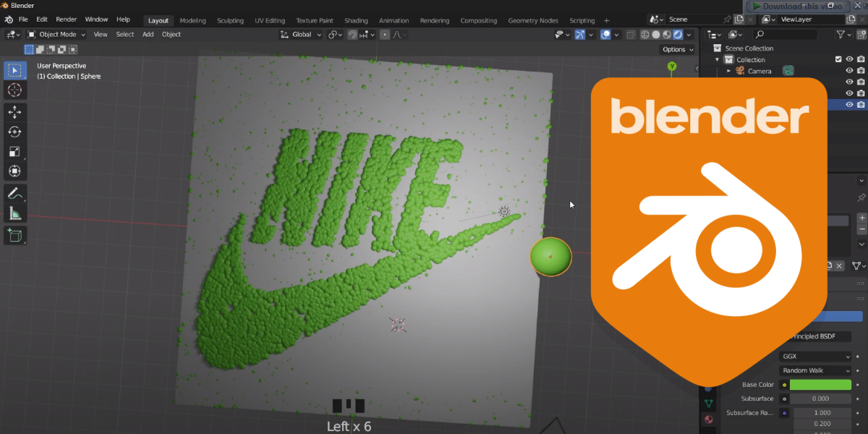Viewport: 868px width, 434px height.
Task: Click the Camera object data icon
Action: click(x=788, y=71)
